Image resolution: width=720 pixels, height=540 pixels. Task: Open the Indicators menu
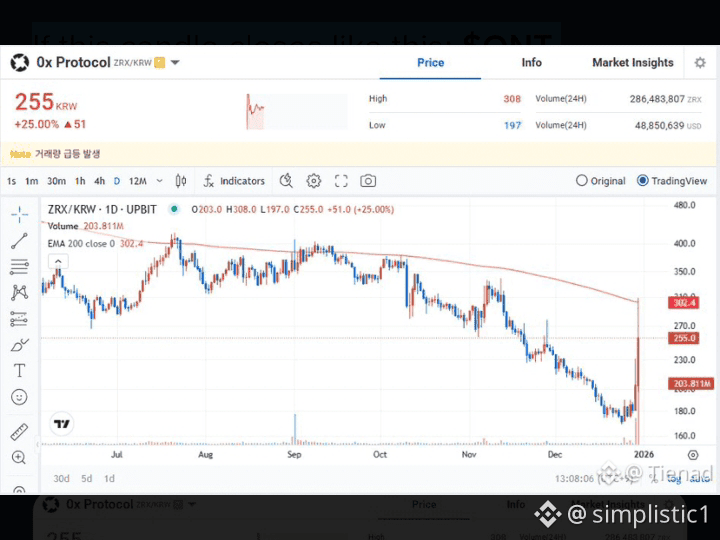[x=234, y=181]
